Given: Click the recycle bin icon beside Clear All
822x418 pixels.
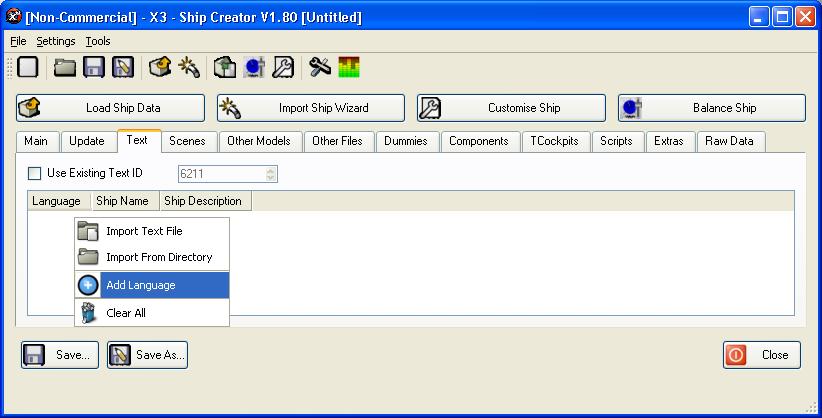Looking at the screenshot, I should click(x=88, y=313).
